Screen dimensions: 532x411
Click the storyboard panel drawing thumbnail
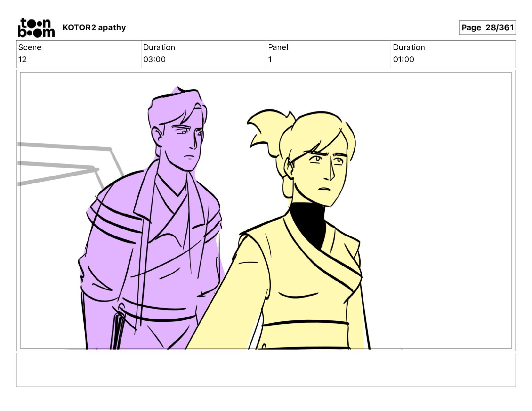pos(266,211)
